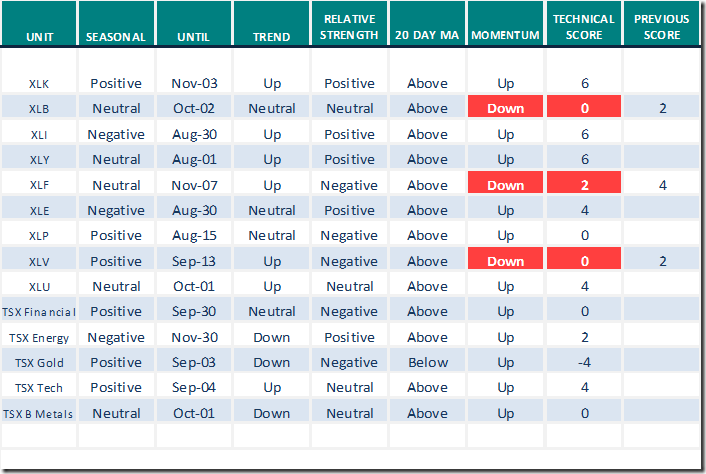Select the MOMENTUM column header
Image resolution: width=706 pixels, height=474 pixels.
click(x=505, y=37)
